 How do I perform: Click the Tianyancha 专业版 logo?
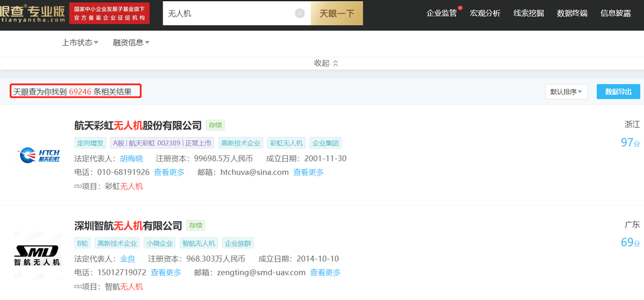tap(32, 13)
